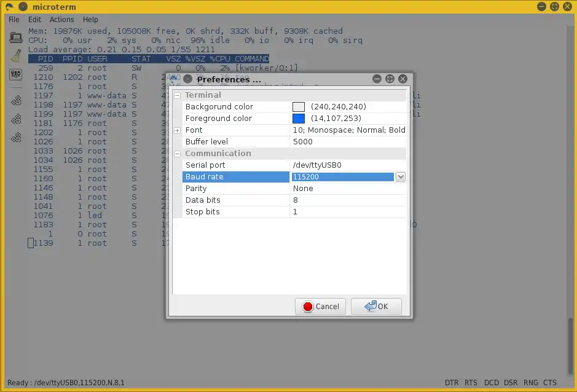Screen dimensions: 577x392
Task: Close the Preferences dialog
Action: point(403,79)
